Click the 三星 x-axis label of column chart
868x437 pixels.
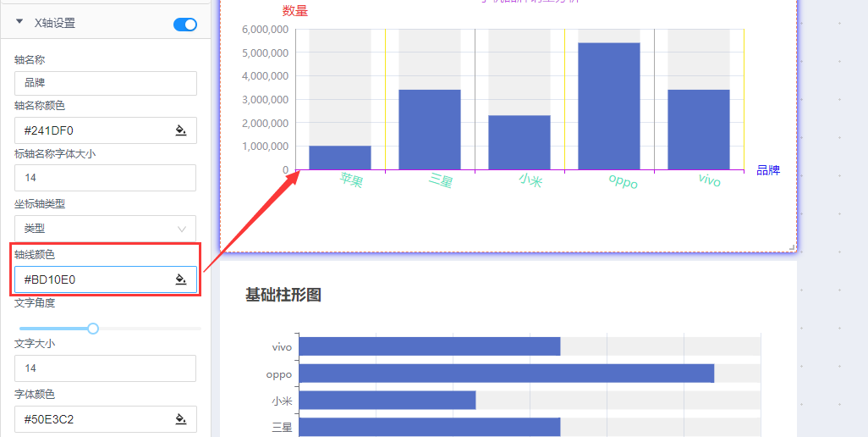442,180
